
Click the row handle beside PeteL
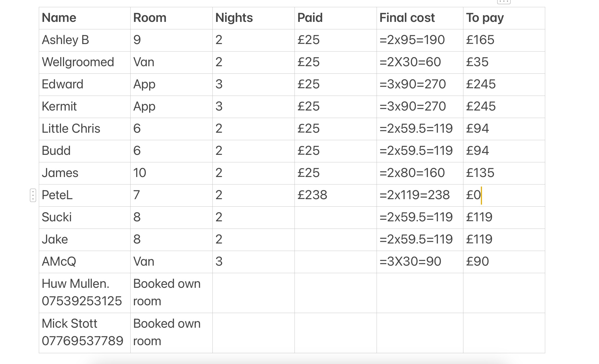click(x=33, y=195)
